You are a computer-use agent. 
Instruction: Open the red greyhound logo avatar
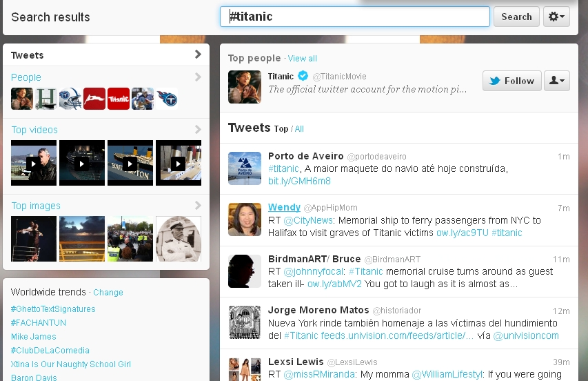click(94, 99)
